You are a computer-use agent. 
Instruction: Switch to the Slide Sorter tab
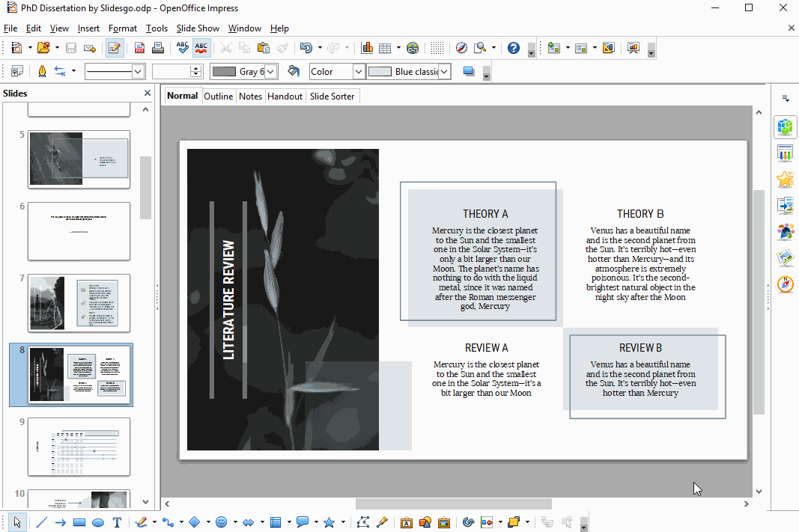pyautogui.click(x=332, y=97)
